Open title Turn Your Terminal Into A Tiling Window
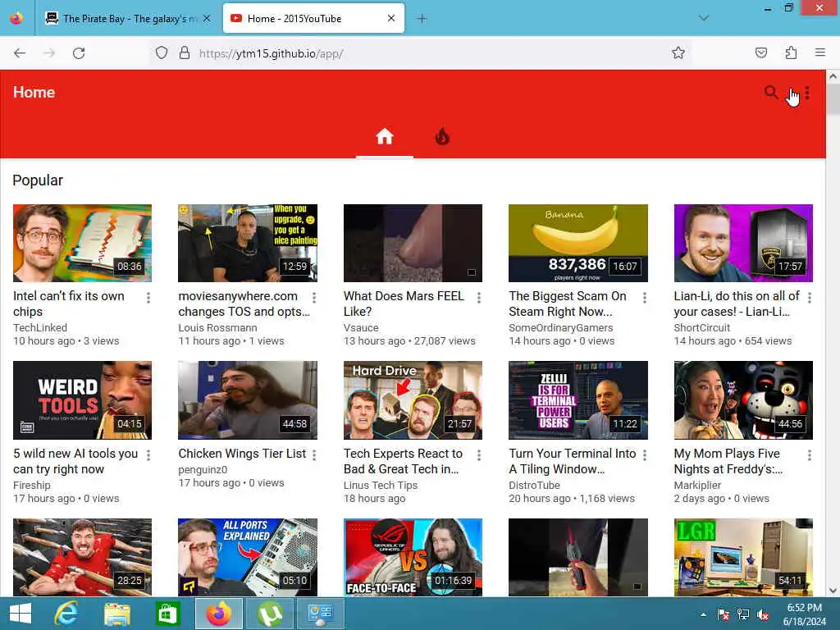This screenshot has height=630, width=840. (x=572, y=461)
